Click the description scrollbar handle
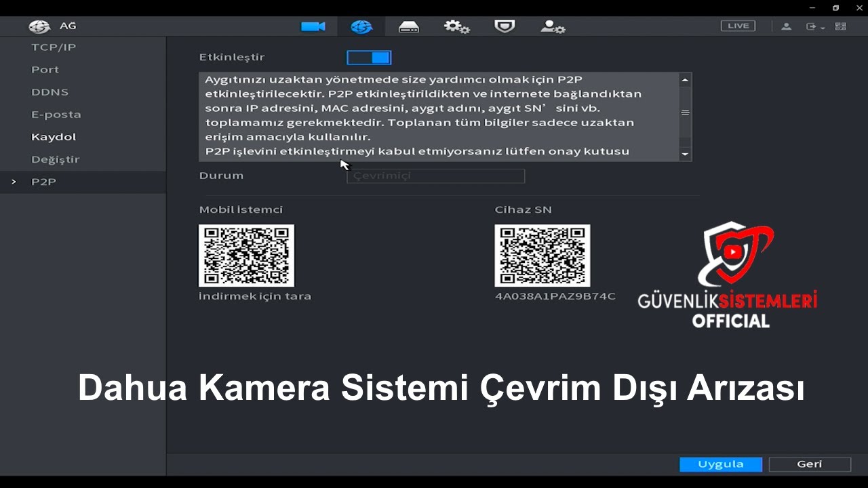 (685, 113)
